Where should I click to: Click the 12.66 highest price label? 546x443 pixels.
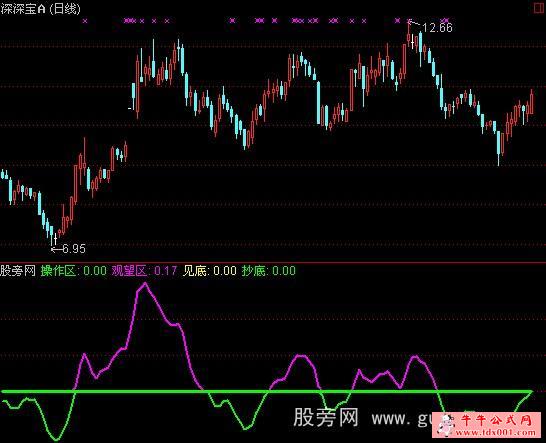tap(437, 28)
